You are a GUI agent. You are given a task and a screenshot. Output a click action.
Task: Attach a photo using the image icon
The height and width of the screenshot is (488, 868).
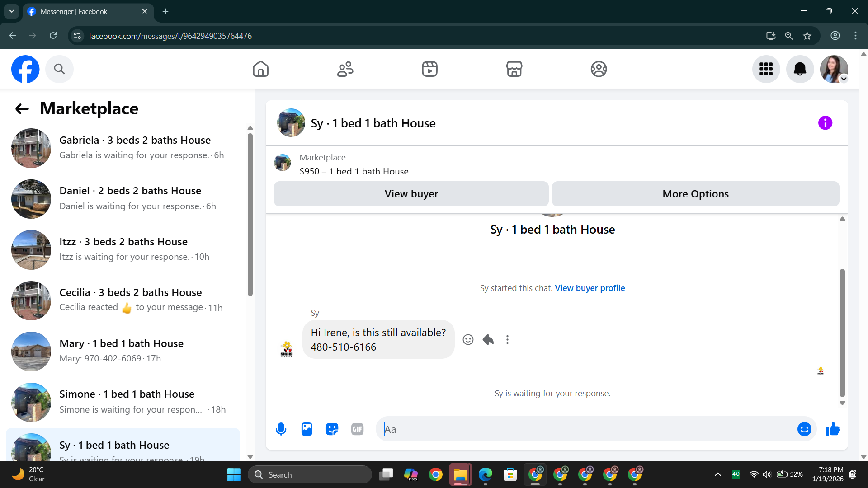point(307,429)
